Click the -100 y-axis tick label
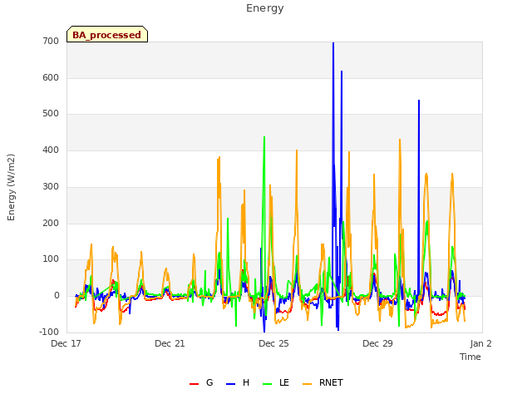 49,332
